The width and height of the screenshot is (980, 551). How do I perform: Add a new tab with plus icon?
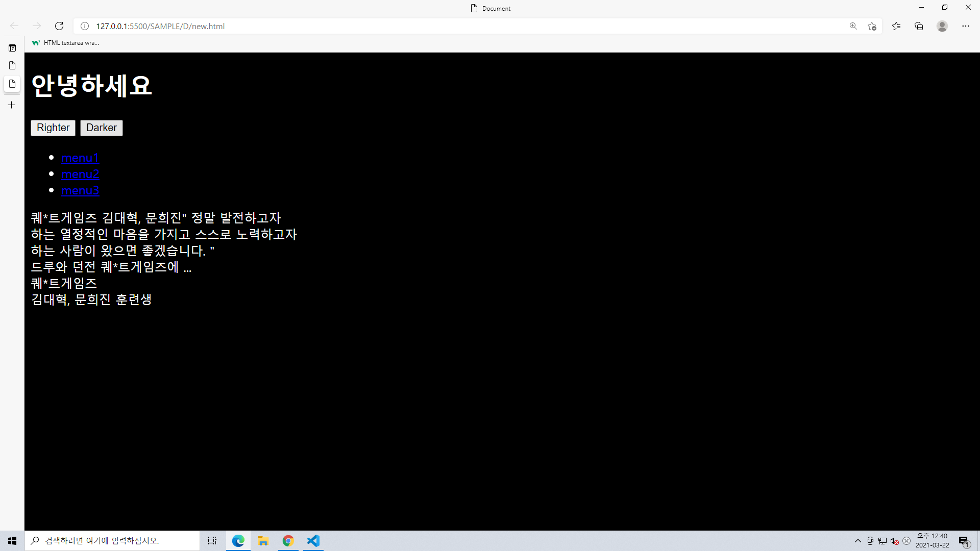click(12, 105)
